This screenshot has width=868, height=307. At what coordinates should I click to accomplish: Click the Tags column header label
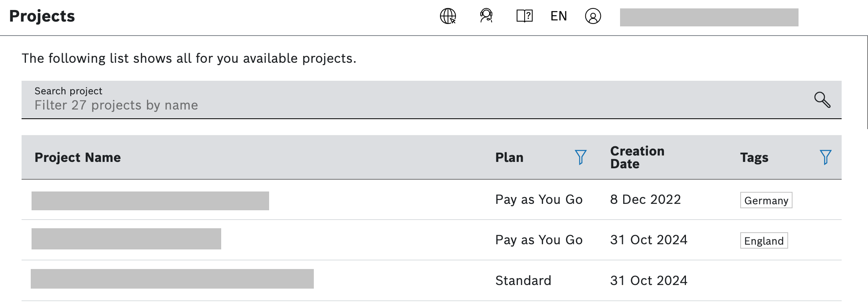754,157
